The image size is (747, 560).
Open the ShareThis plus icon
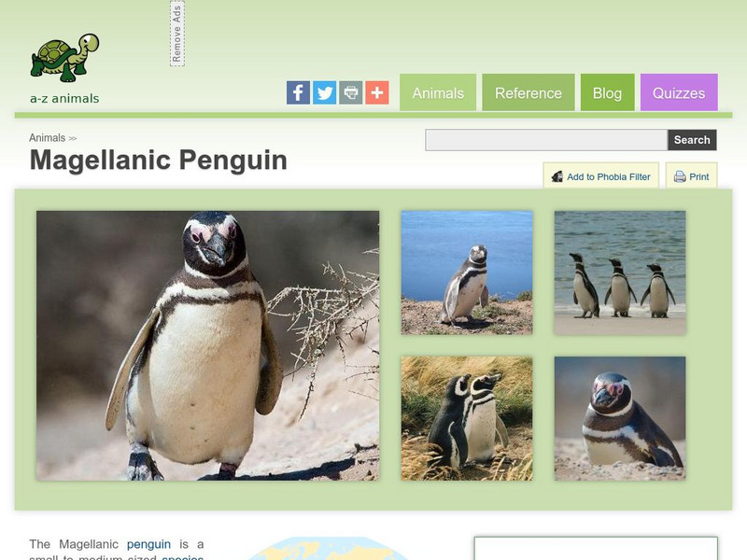tap(375, 92)
